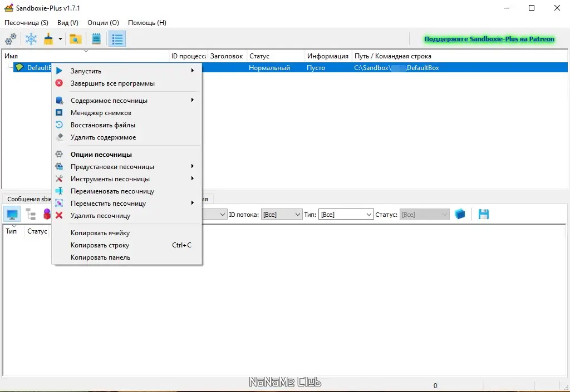Click the folder browse icon in toolbar

click(x=75, y=39)
